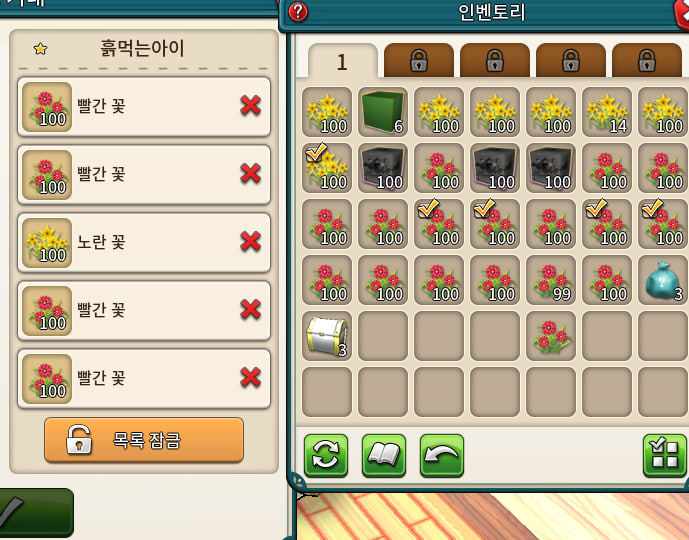689x540 pixels.
Task: Click the star icon beside 흙먹는아이
Action: [40, 48]
